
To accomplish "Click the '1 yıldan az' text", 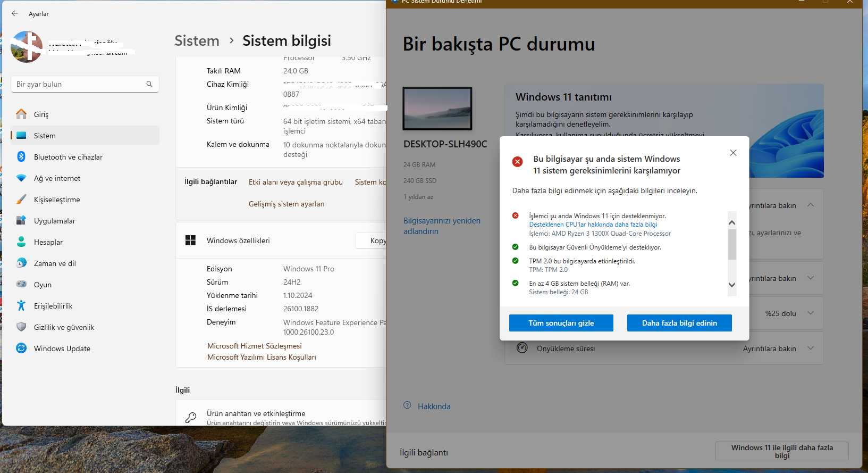I will tap(418, 197).
